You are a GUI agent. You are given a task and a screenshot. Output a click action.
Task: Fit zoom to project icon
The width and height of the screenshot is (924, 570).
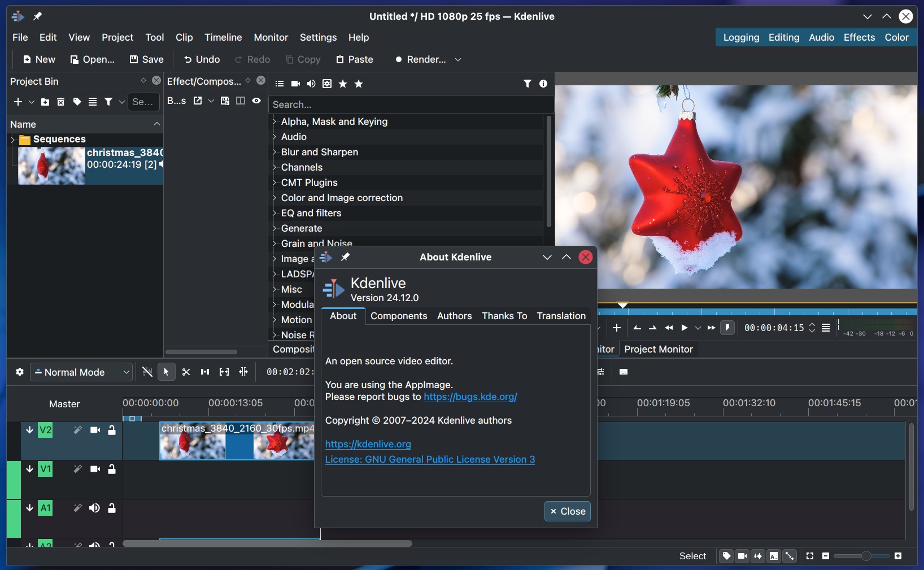tap(810, 556)
